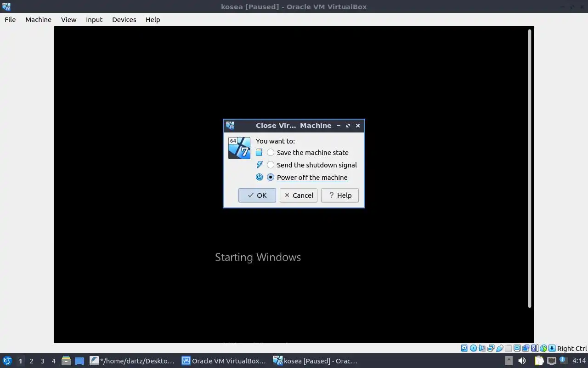Open the volume speaker tray icon
Image resolution: width=588 pixels, height=368 pixels.
pyautogui.click(x=522, y=361)
